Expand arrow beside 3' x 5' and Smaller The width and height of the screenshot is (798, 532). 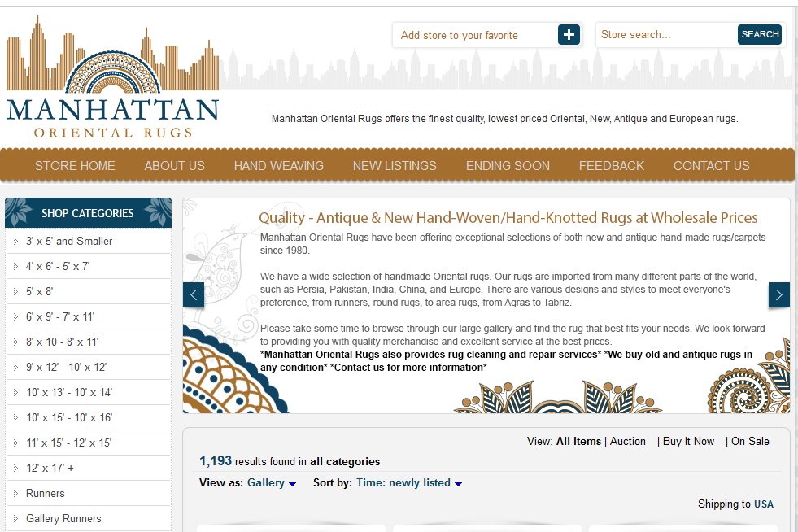(x=15, y=241)
